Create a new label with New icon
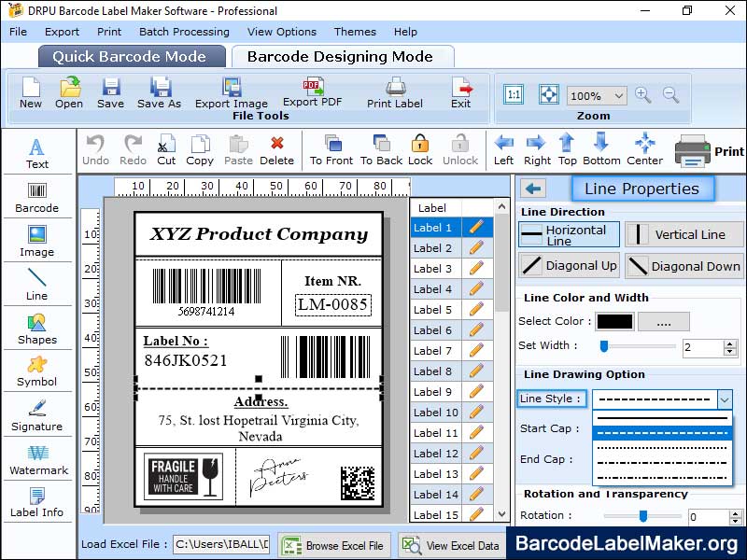 (31, 92)
